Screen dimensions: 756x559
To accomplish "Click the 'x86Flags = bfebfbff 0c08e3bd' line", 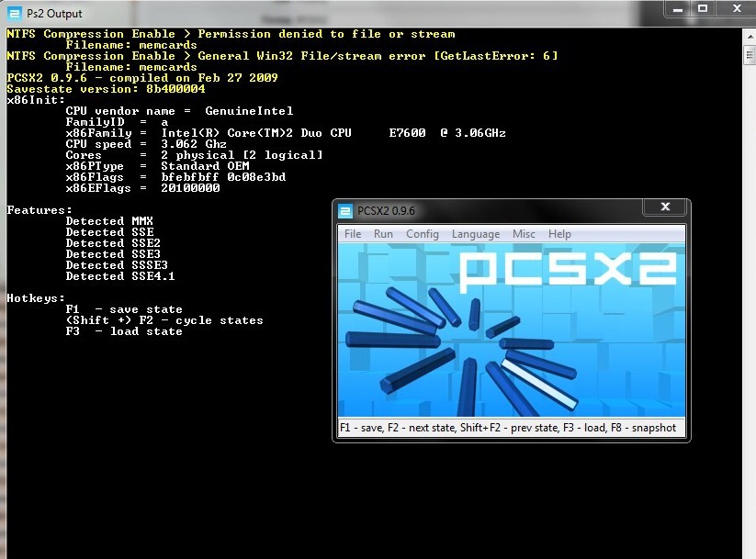I will pyautogui.click(x=176, y=177).
